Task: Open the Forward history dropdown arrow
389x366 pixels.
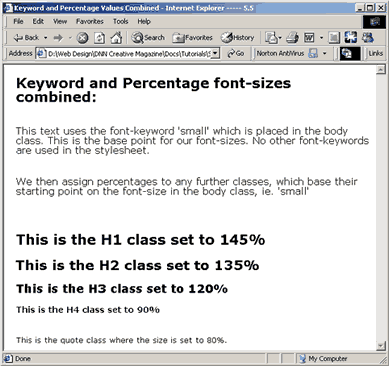Action: [x=70, y=38]
